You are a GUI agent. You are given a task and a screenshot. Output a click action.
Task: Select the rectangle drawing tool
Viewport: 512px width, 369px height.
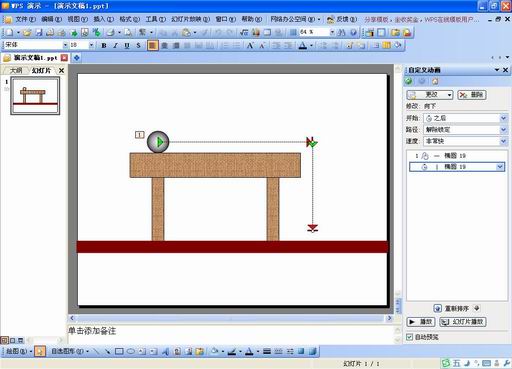pyautogui.click(x=119, y=351)
